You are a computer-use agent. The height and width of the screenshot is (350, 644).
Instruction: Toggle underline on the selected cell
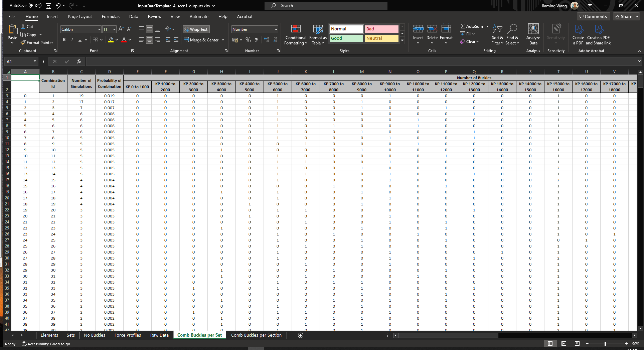click(79, 39)
